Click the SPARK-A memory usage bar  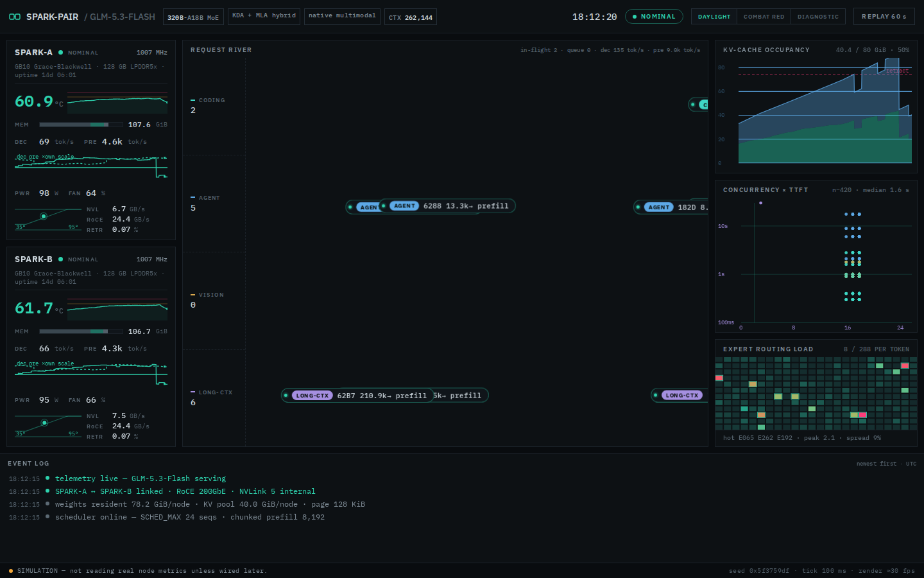point(81,125)
